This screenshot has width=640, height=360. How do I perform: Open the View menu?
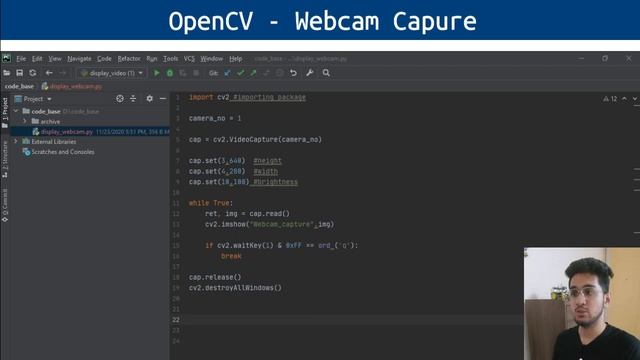(55, 59)
